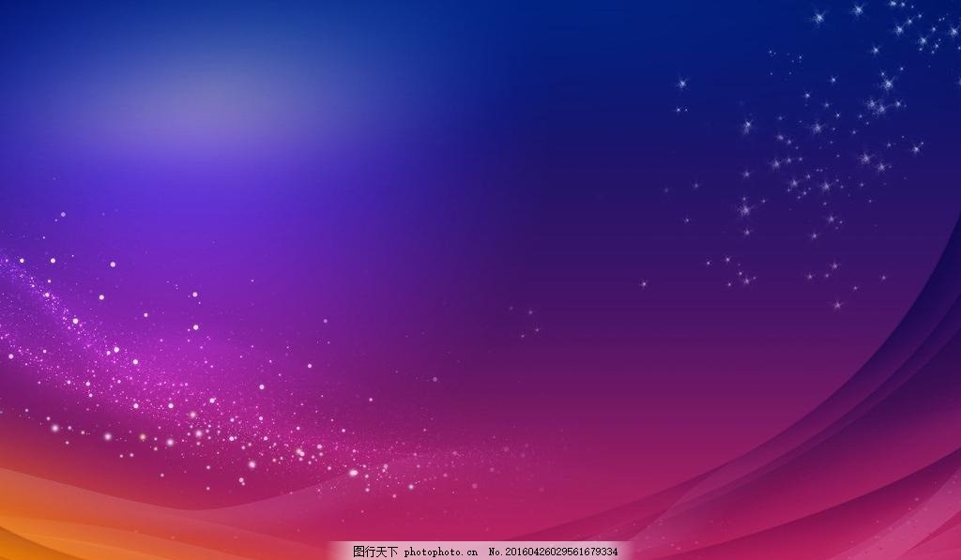Click the watermark serial number No.20160426029561679334
The height and width of the screenshot is (560, 961).
[556, 552]
